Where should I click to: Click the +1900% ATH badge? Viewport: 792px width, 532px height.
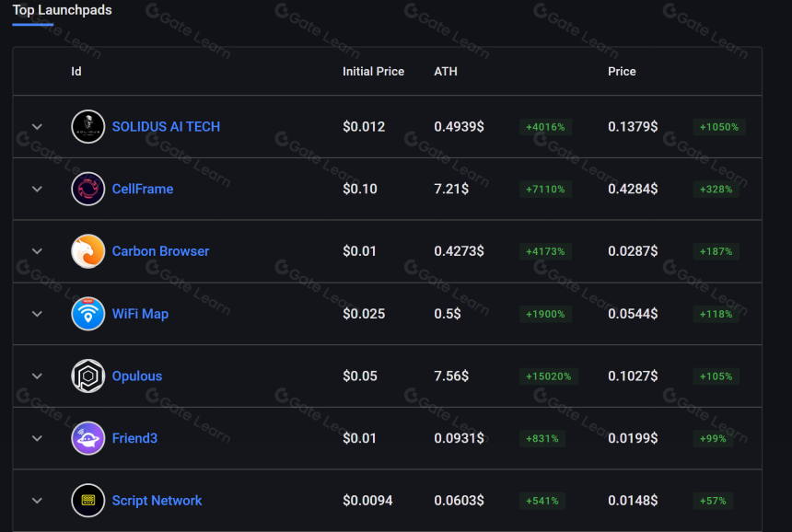pos(545,314)
